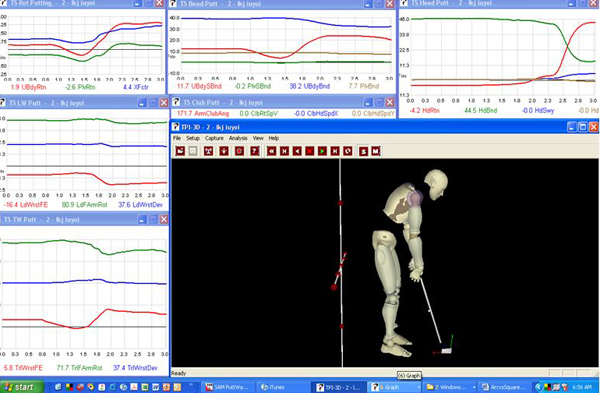Click the ArmClubAng value label
The image size is (600, 393).
point(203,114)
